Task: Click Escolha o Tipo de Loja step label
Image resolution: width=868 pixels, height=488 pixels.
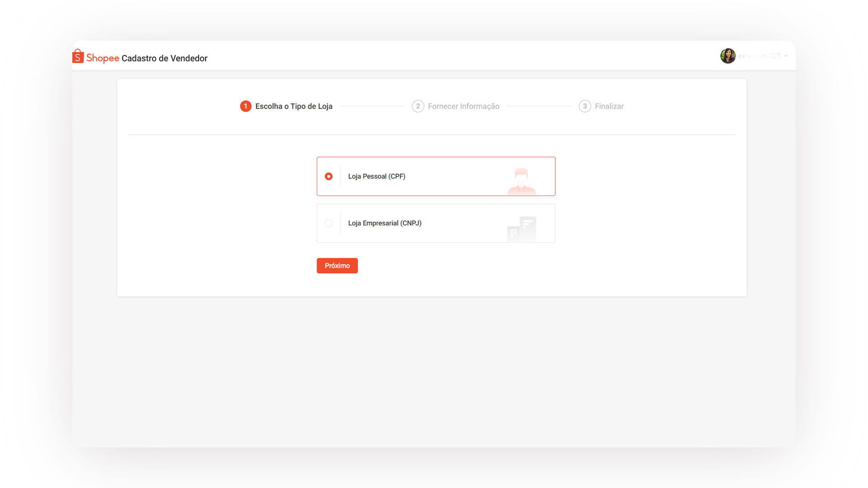Action: tap(293, 106)
